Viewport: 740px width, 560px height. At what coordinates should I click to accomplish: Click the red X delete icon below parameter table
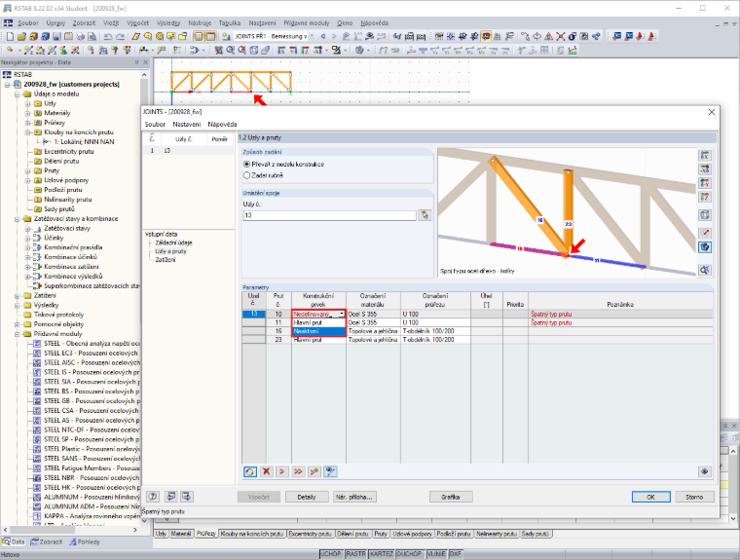point(266,471)
